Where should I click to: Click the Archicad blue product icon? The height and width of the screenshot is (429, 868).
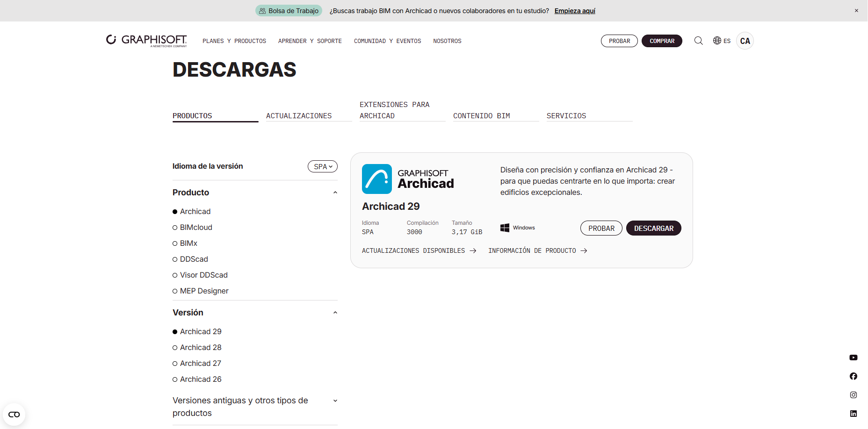(377, 179)
